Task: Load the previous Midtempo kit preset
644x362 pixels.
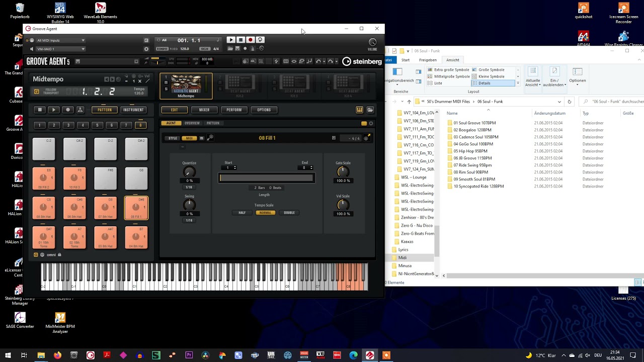Action: tap(106, 79)
